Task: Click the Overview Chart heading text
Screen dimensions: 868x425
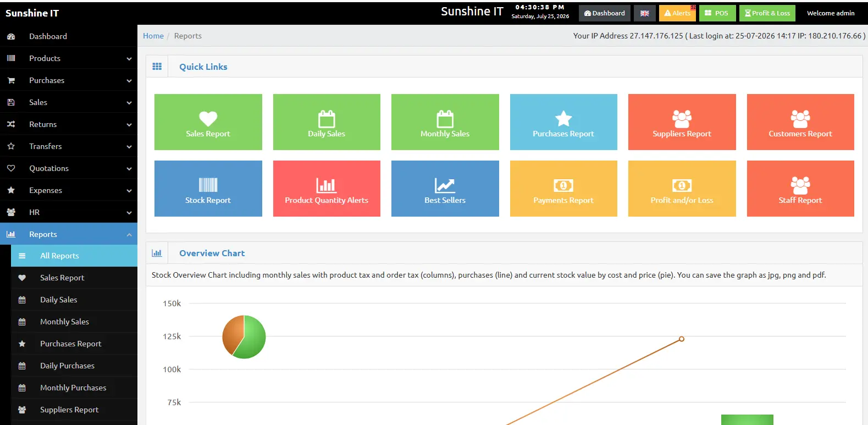Action: tap(212, 253)
